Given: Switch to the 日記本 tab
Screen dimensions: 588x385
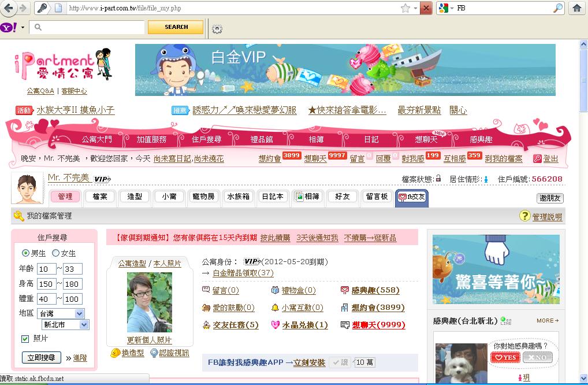Looking at the screenshot, I should pyautogui.click(x=271, y=197).
